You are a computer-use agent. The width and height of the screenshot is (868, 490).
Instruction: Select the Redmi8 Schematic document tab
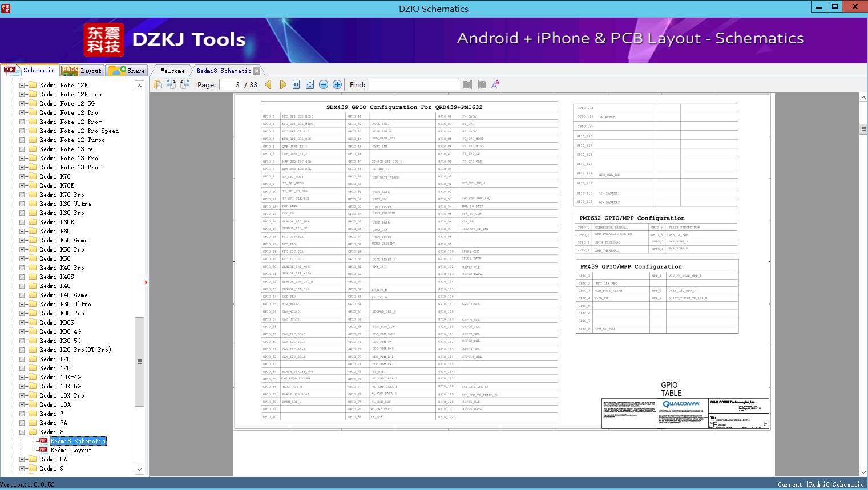(x=224, y=71)
